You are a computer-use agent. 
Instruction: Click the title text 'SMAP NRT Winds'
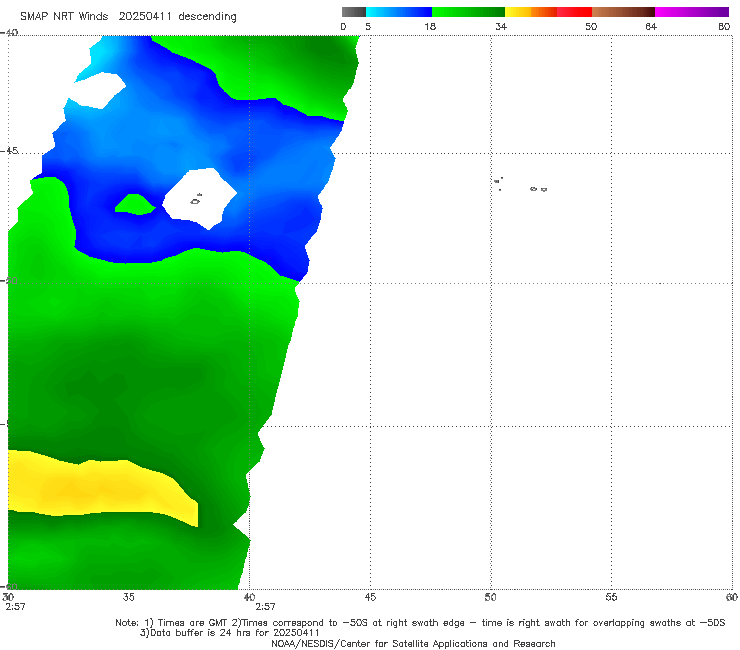[64, 16]
